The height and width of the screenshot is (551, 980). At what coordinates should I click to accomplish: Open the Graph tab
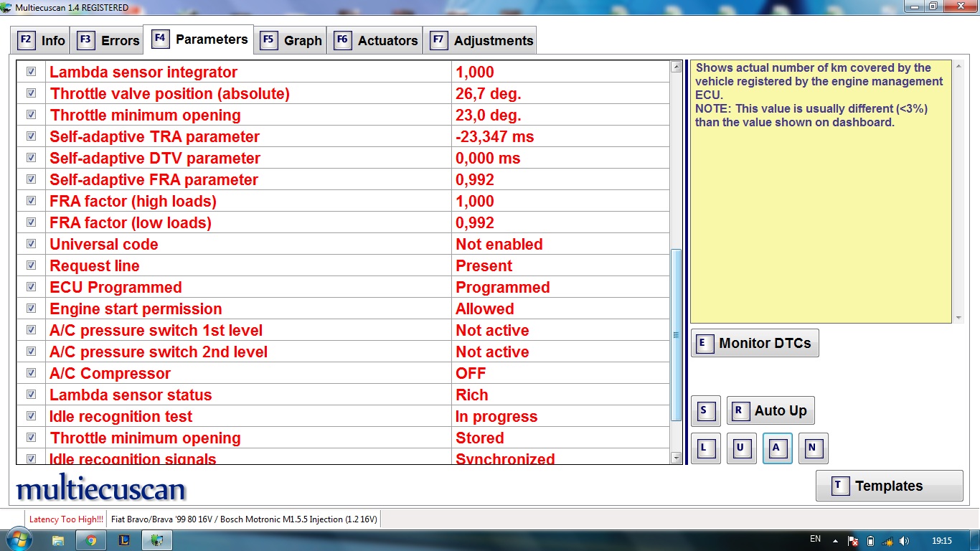pyautogui.click(x=293, y=40)
